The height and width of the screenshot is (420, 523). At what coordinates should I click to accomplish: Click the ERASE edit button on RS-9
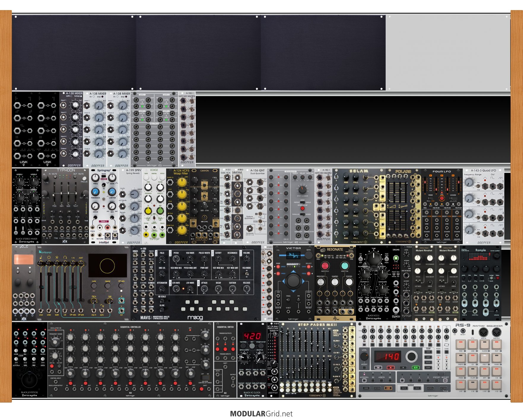click(428, 362)
